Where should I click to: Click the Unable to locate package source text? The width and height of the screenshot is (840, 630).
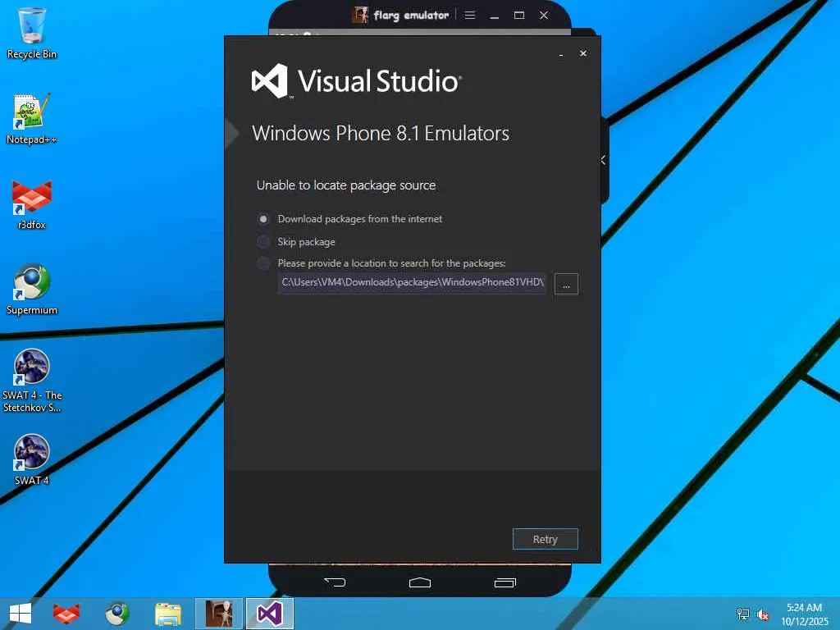tap(346, 185)
